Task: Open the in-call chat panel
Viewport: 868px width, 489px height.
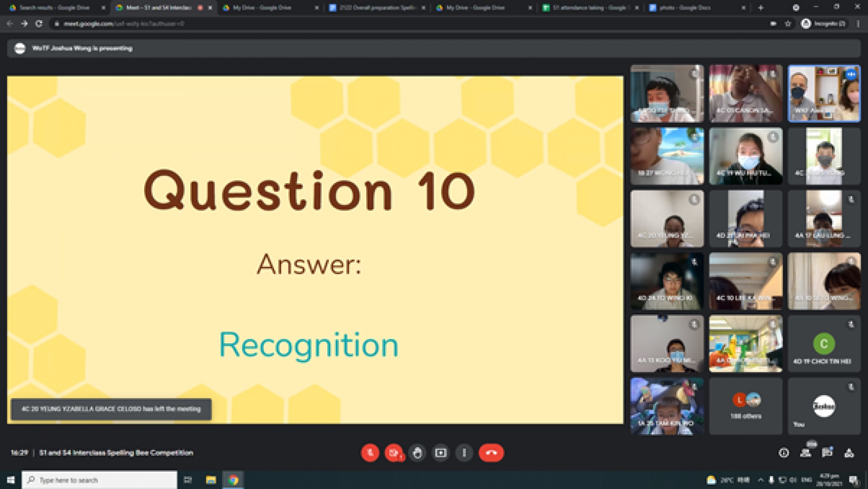Action: coord(827,453)
